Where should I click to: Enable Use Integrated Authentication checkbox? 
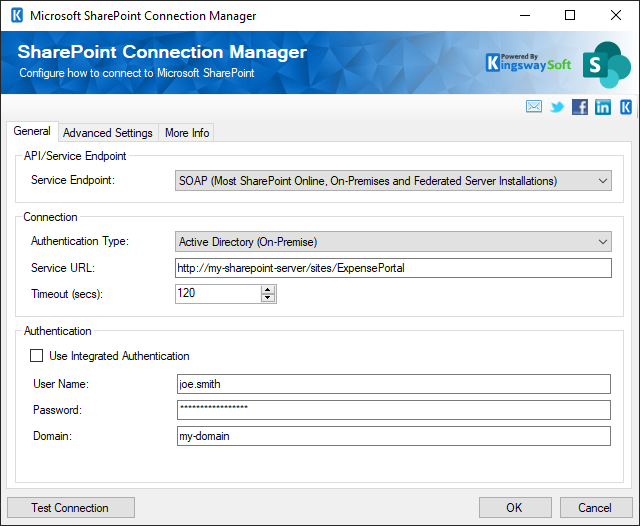[x=36, y=355]
